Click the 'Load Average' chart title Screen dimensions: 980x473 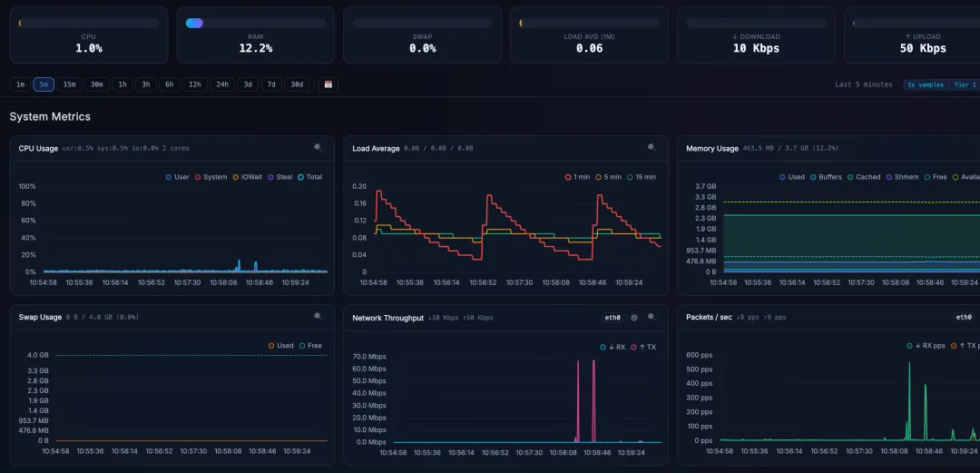pos(376,148)
